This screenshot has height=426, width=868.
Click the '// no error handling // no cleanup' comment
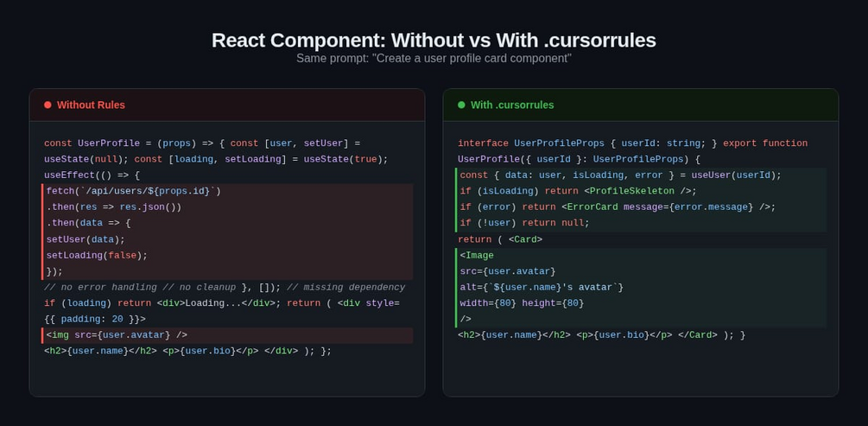click(x=140, y=288)
